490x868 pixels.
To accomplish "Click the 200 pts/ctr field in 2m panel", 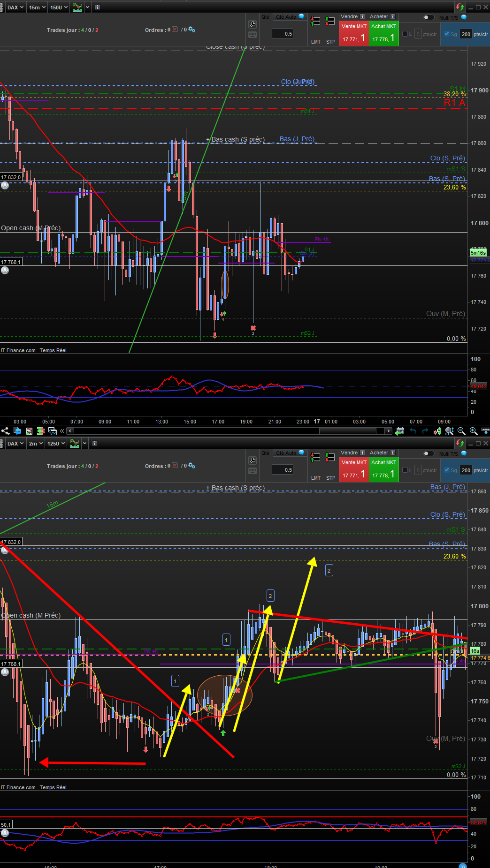I will (466, 470).
